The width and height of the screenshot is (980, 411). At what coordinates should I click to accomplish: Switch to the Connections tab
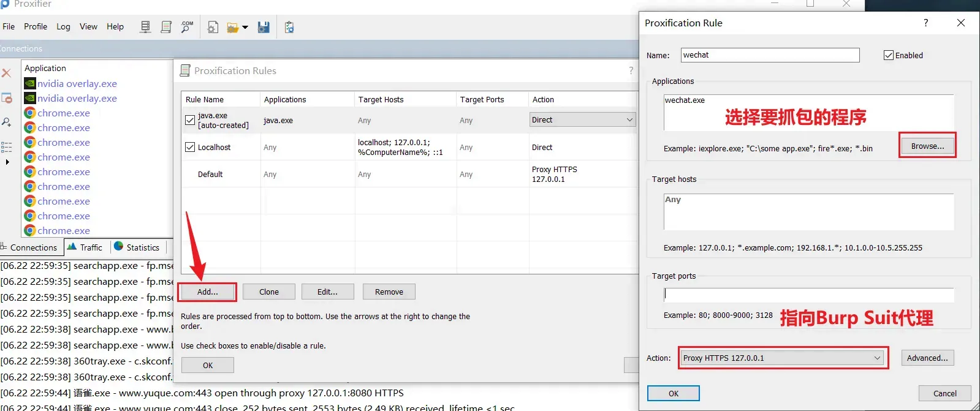coord(32,247)
